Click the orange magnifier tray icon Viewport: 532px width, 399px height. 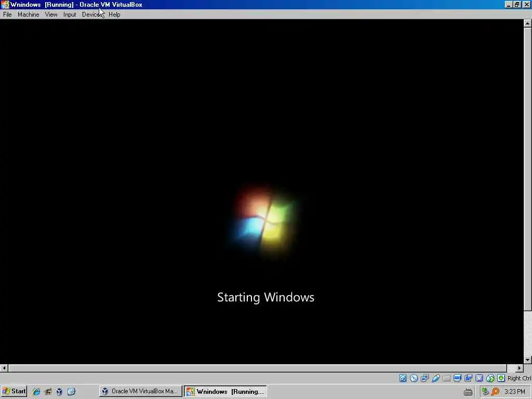[495, 392]
